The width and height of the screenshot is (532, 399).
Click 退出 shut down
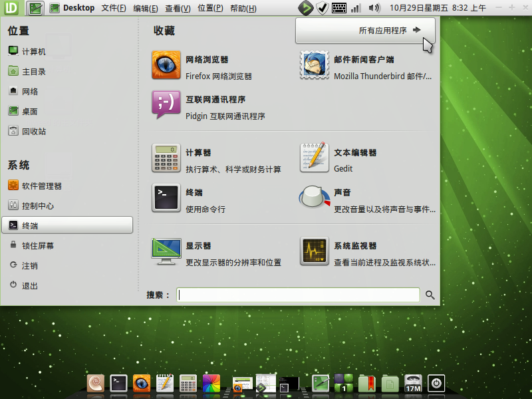[x=23, y=285]
